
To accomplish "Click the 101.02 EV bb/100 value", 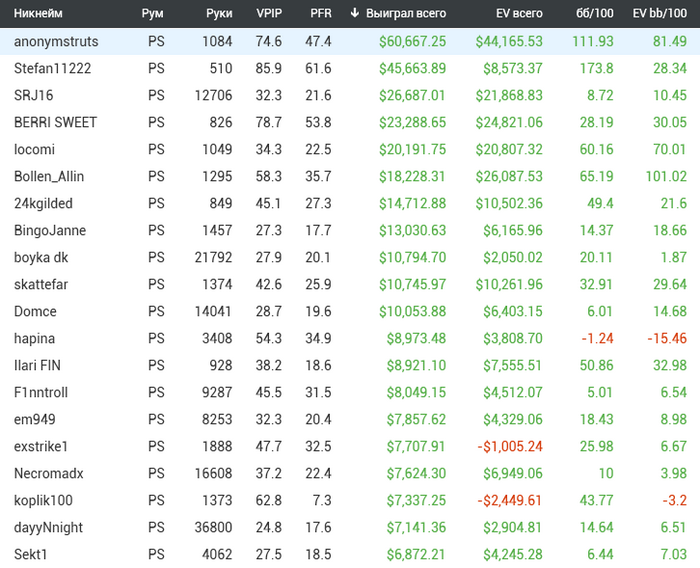I will click(666, 176).
